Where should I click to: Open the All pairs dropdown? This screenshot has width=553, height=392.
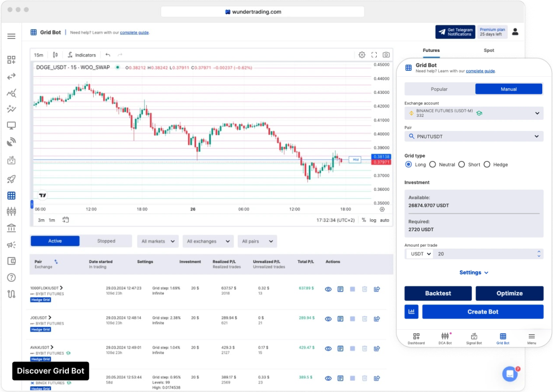(x=257, y=241)
